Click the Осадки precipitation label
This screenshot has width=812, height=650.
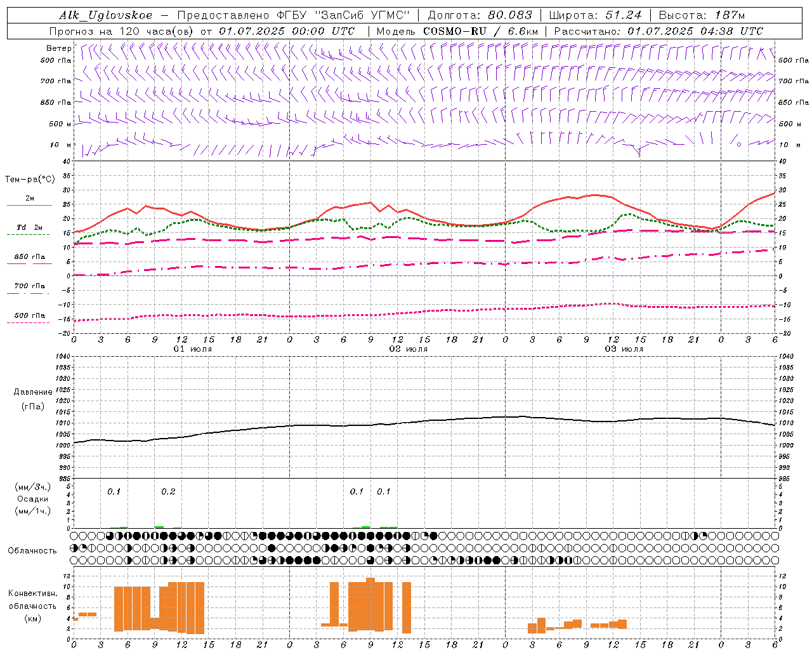(33, 499)
